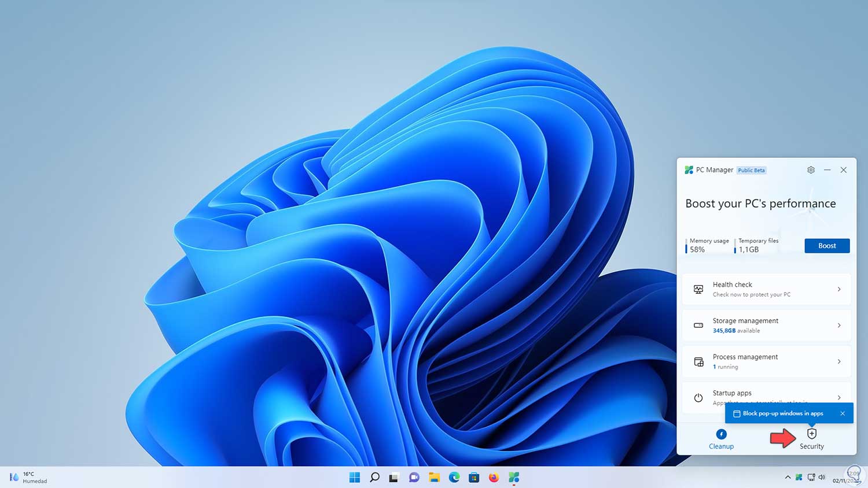The width and height of the screenshot is (868, 488).
Task: Click the Security shield icon
Action: (x=812, y=434)
